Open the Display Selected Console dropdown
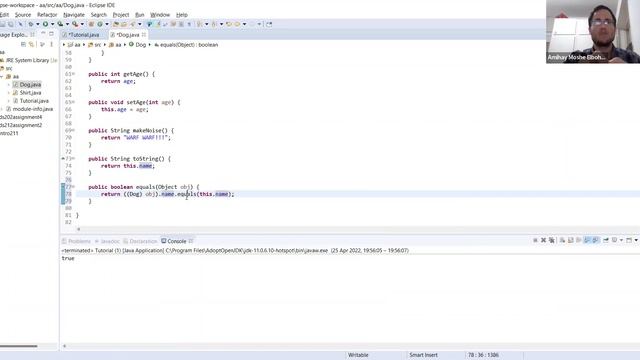Screen dimensions: 640x360 621,240
